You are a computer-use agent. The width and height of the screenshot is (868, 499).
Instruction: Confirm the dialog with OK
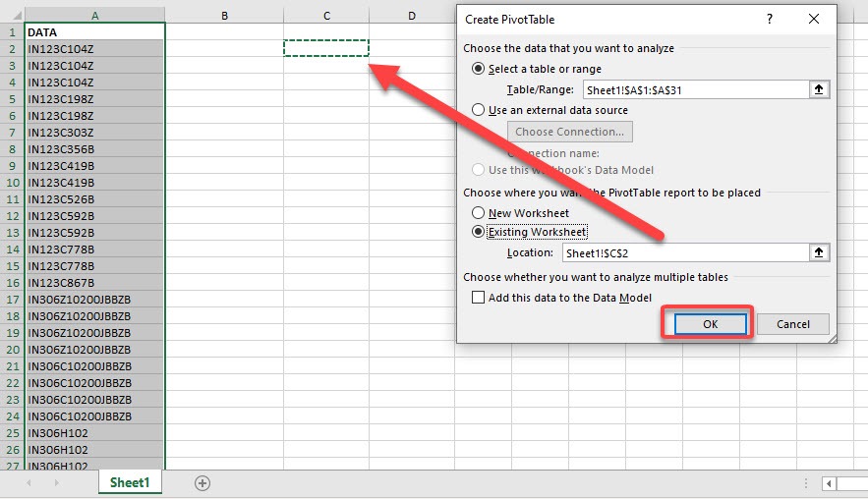pos(711,324)
